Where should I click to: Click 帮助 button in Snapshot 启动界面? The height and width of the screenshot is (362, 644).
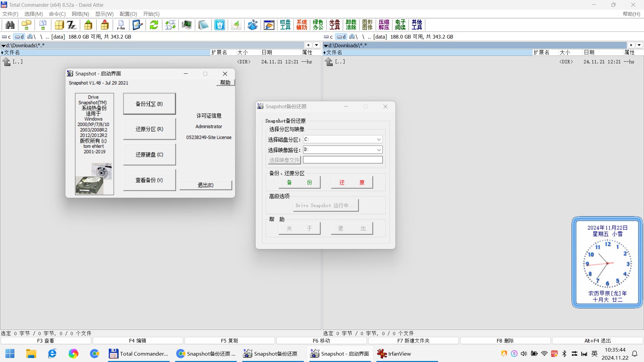point(225,82)
